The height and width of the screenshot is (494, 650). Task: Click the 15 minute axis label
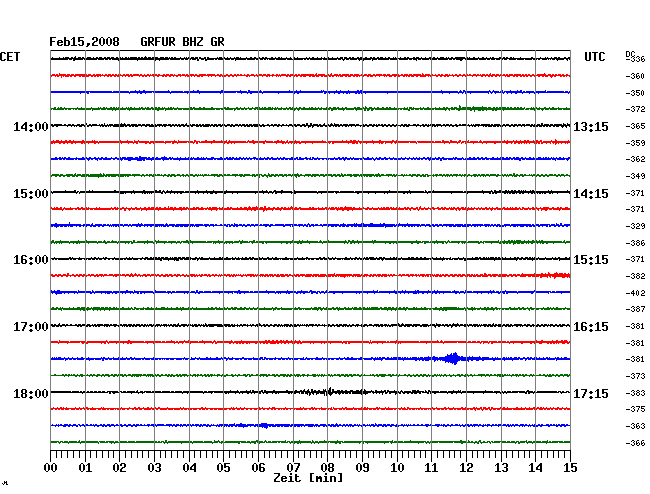coord(570,468)
